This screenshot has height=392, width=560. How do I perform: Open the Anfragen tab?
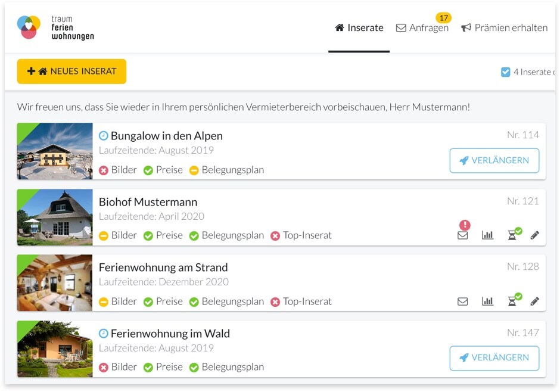422,28
